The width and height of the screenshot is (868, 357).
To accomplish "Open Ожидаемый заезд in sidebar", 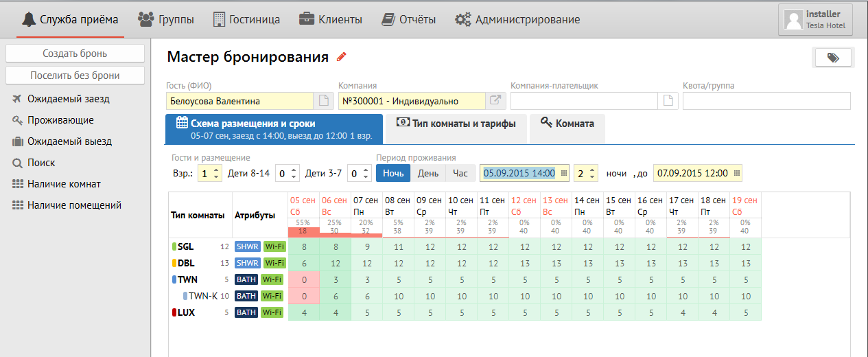I will click(61, 99).
